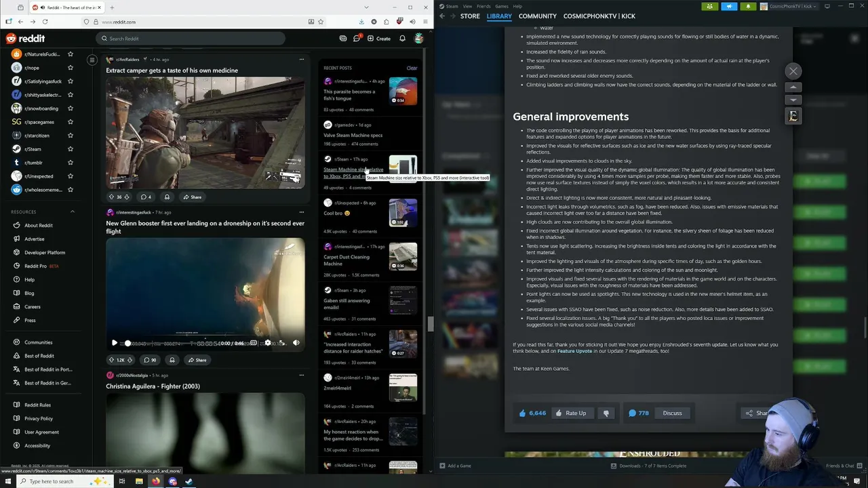
Task: Open the Firefox hamburger application menu
Action: (x=425, y=22)
